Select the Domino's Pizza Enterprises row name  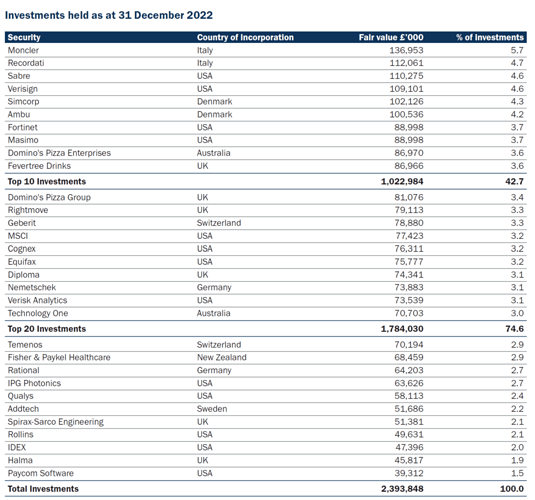(x=59, y=153)
